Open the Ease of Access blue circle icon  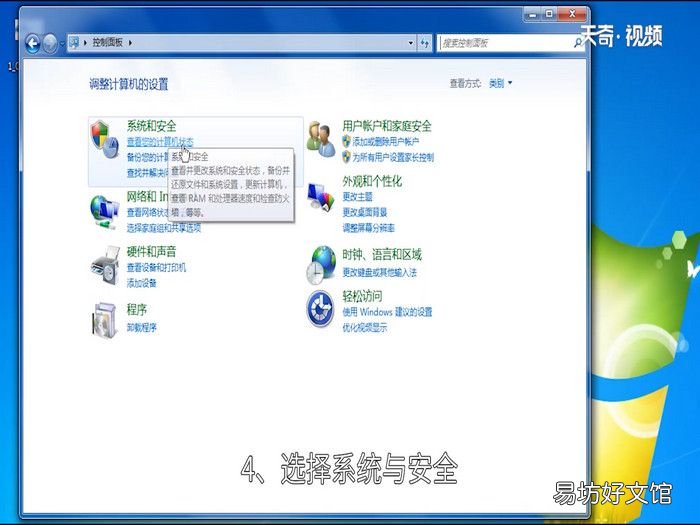(320, 308)
